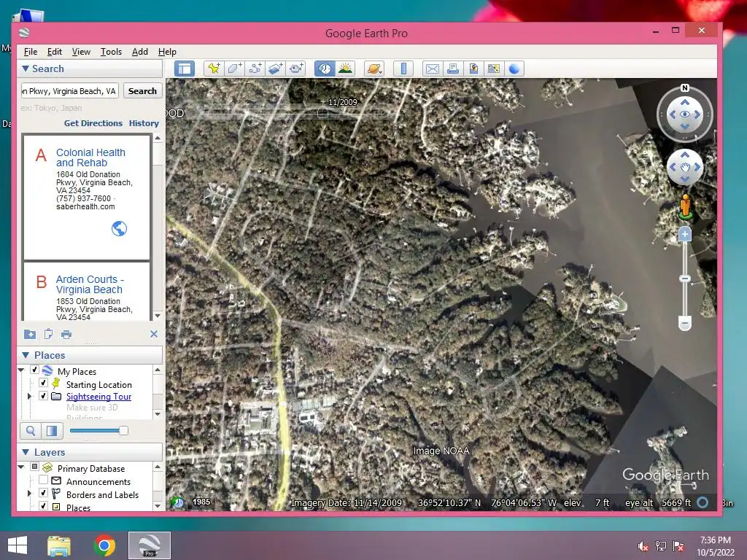Uncheck the My Places checkbox
This screenshot has height=560, width=747.
(34, 370)
